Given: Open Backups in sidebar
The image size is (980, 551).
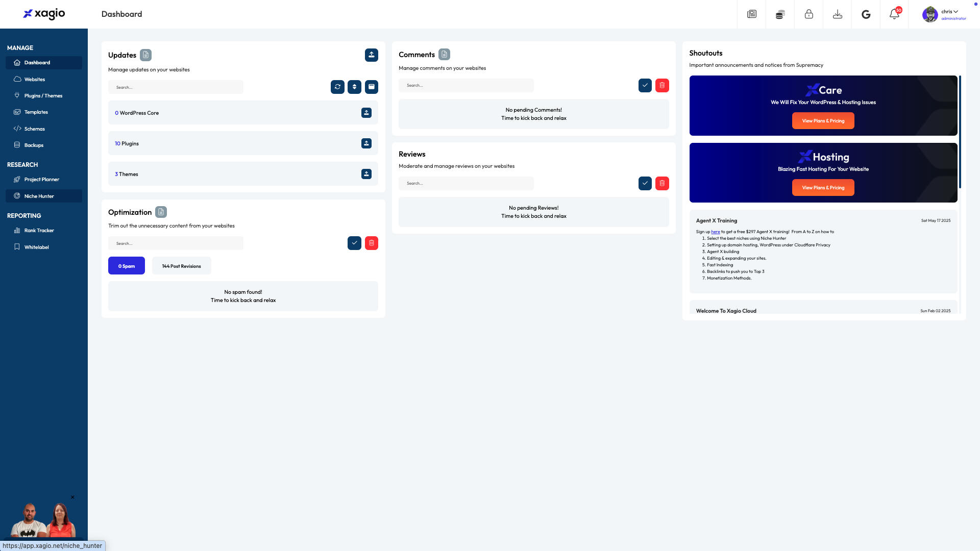Looking at the screenshot, I should tap(44, 145).
